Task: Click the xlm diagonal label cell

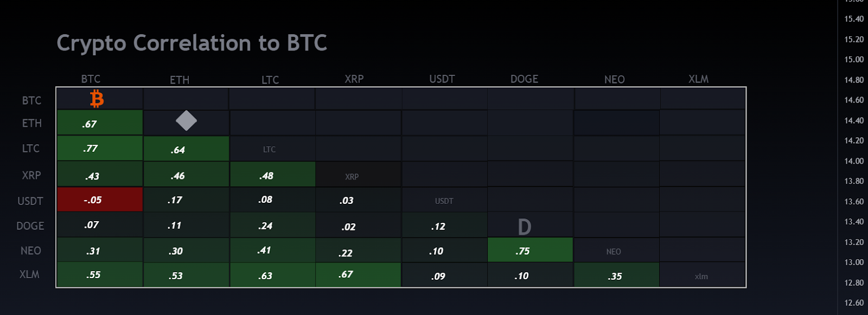Action: pos(702,275)
